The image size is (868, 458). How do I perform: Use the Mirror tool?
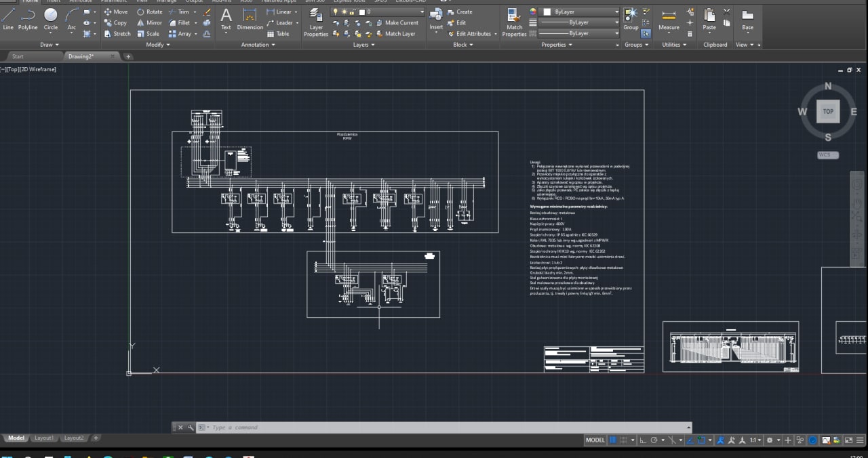click(x=149, y=22)
